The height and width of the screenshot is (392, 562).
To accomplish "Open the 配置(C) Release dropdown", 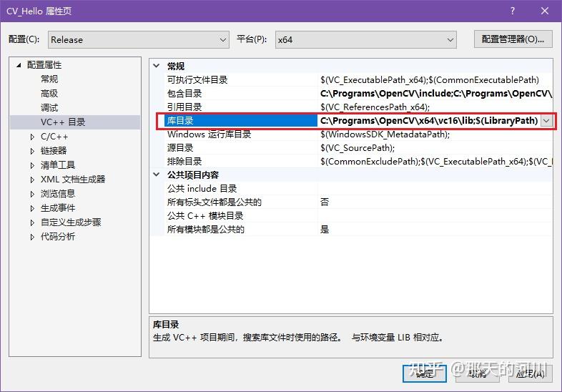I will click(x=138, y=39).
